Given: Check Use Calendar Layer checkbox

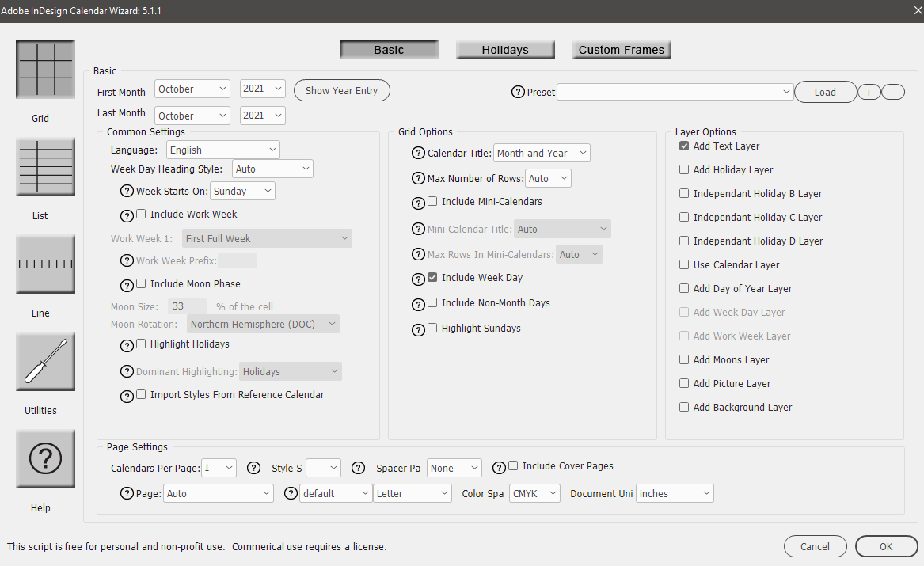Looking at the screenshot, I should [x=684, y=264].
